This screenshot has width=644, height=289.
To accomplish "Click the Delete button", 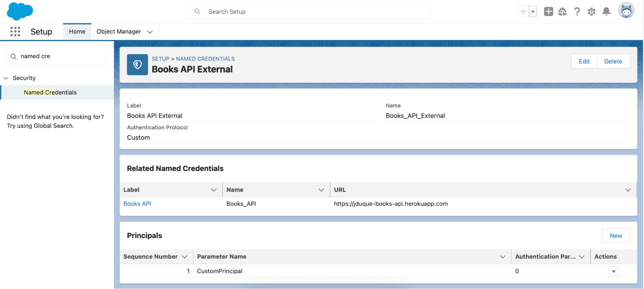I will (x=613, y=61).
